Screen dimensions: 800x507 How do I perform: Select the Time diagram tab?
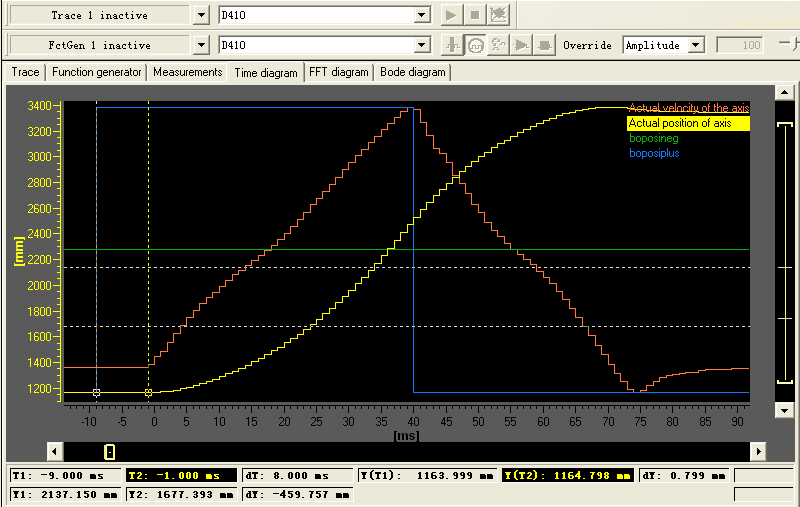click(x=266, y=72)
